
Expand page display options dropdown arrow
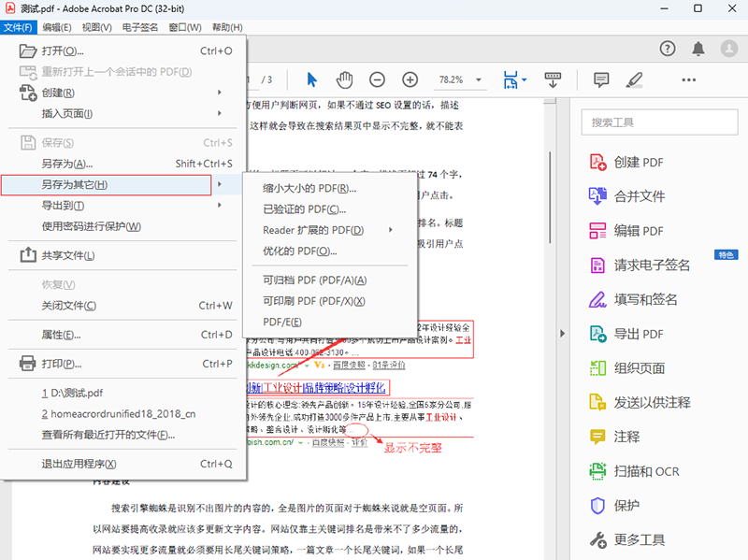[525, 79]
